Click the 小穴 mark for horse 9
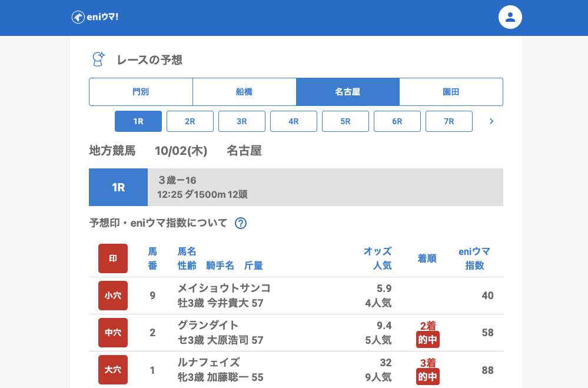Viewport: 588px width, 388px height. [113, 296]
